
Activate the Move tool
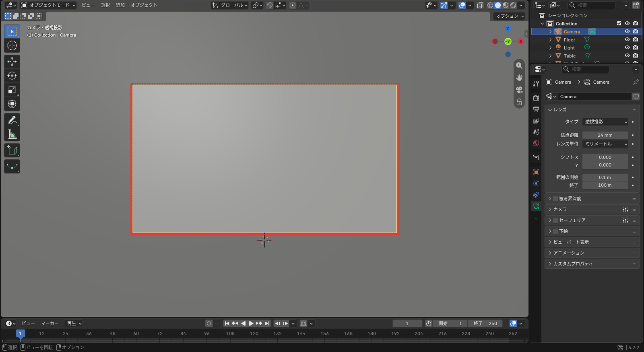[12, 61]
